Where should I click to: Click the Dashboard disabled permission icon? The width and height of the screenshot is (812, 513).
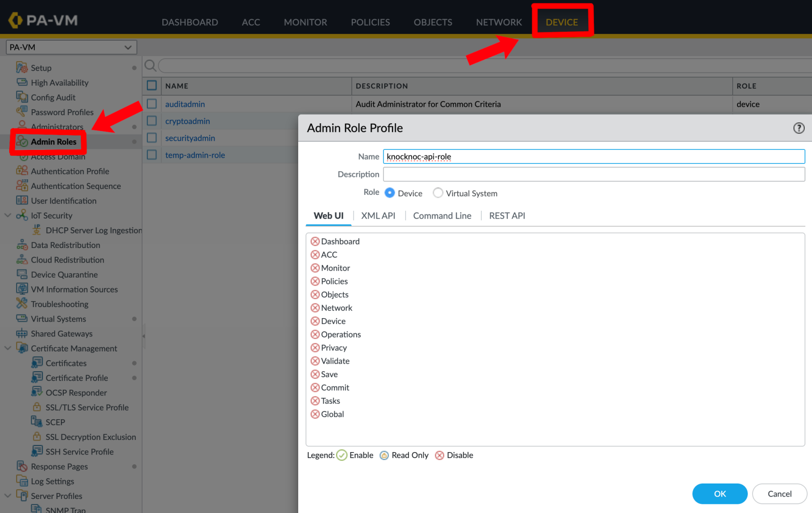click(x=315, y=241)
